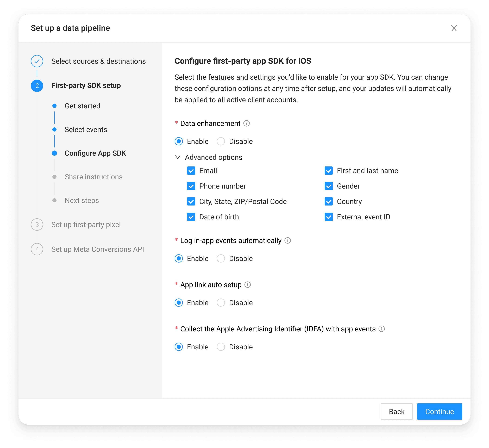The height and width of the screenshot is (448, 489).
Task: Open Select sources & destinations step
Action: [x=98, y=61]
